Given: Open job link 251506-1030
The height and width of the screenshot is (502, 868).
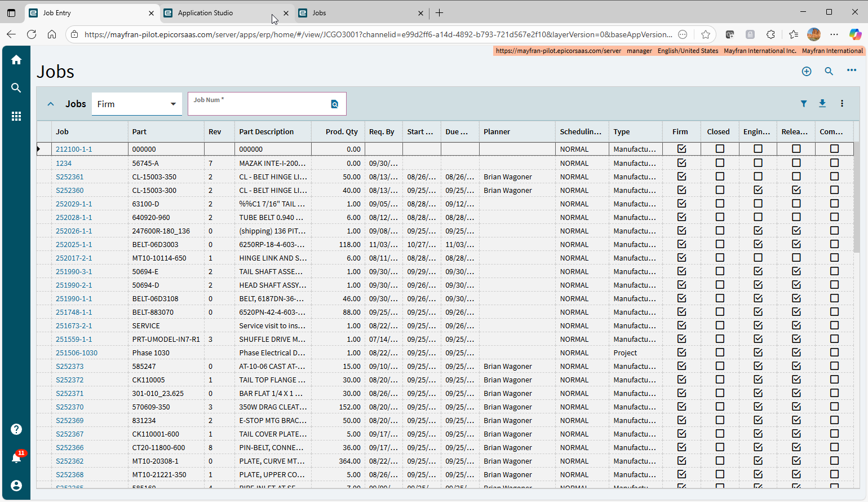Looking at the screenshot, I should point(77,353).
